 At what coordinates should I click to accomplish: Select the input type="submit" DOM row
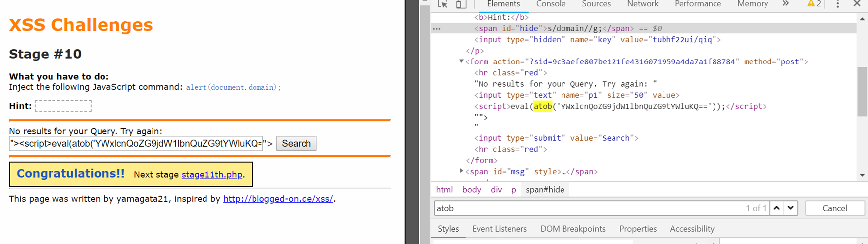[x=557, y=138]
